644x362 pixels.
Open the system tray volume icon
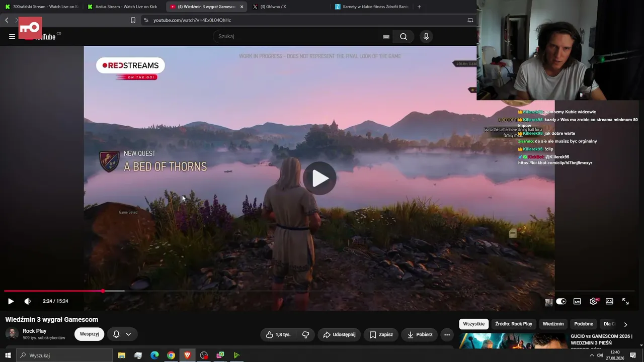[x=600, y=355]
